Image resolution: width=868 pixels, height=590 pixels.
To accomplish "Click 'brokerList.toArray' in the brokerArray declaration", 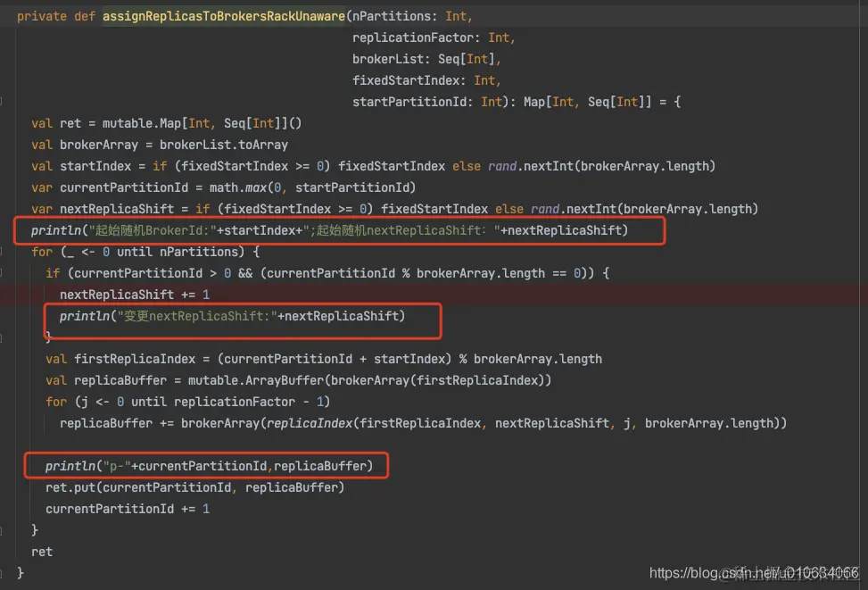I will tap(224, 145).
